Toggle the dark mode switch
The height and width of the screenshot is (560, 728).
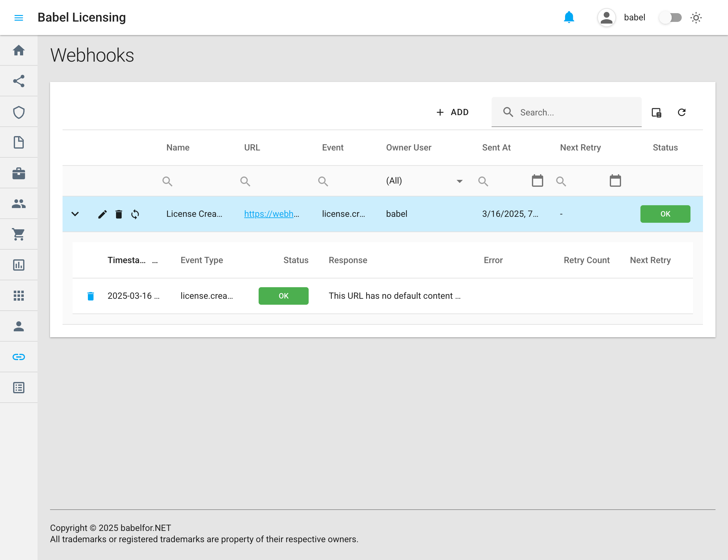pos(670,17)
